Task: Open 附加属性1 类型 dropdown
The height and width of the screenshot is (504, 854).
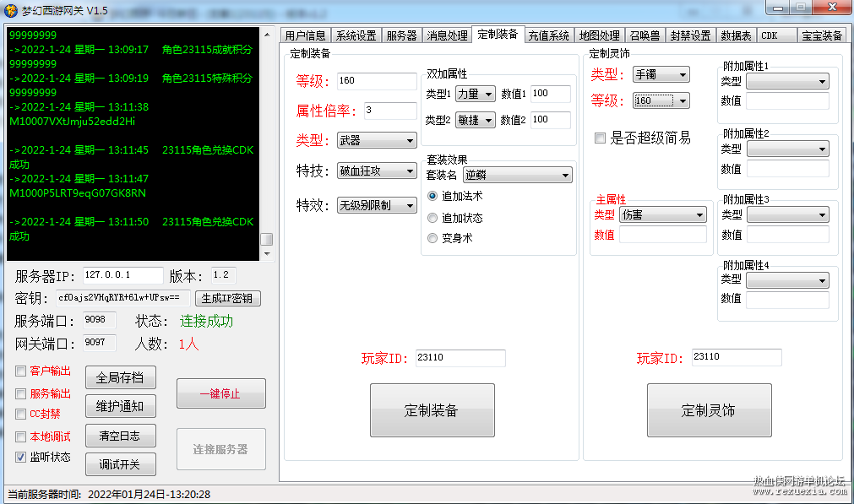Action: 787,82
